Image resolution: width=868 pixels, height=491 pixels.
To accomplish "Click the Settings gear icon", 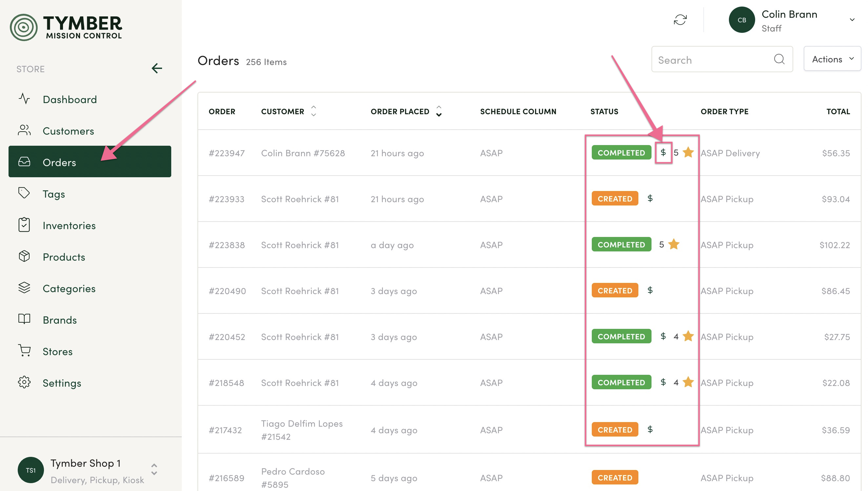I will pos(24,382).
